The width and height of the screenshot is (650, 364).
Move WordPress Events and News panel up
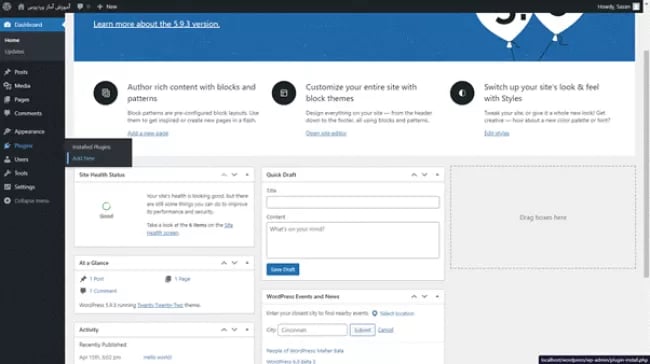(x=414, y=297)
